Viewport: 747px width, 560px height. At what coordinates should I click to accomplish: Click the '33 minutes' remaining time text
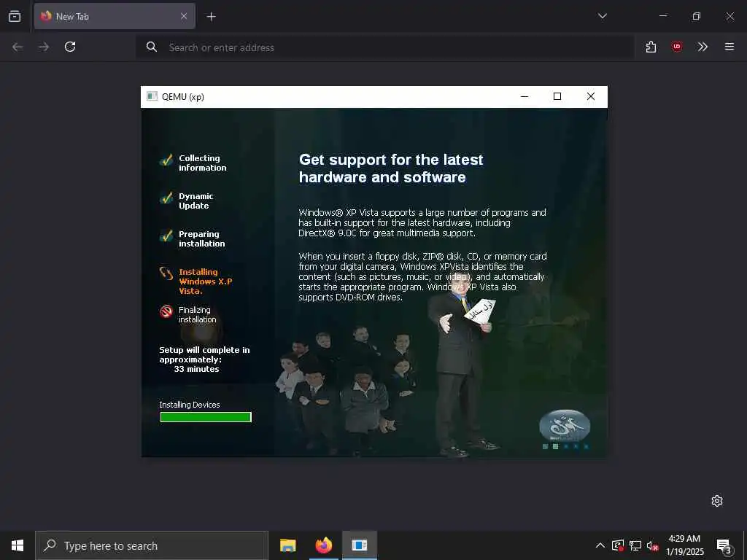[x=196, y=369]
